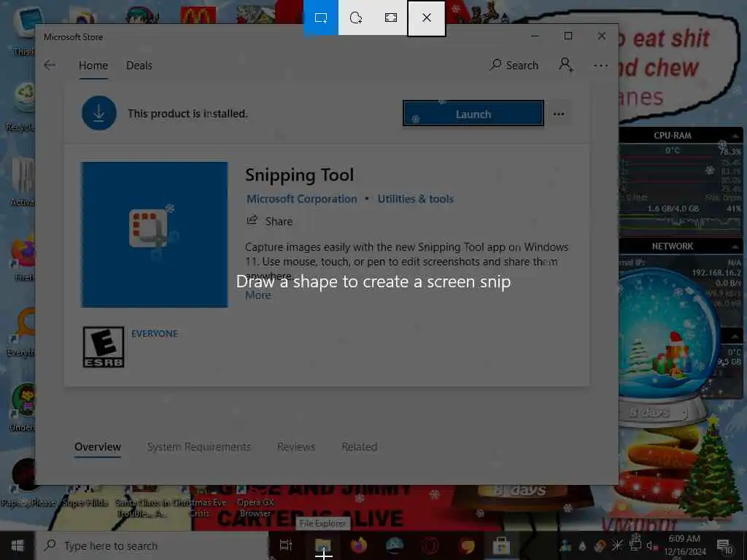Open the notification center icon
This screenshot has width=747, height=560.
[x=724, y=545]
